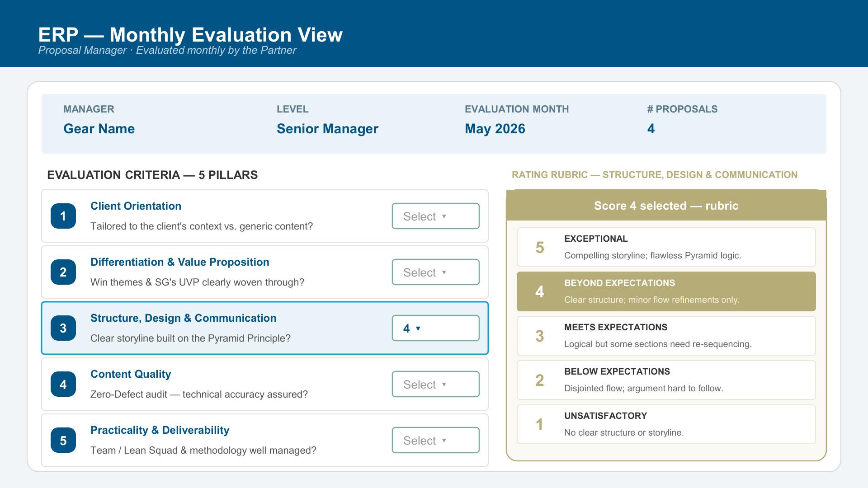Click 'Logical but some sections need re-sequencing.' text
This screenshot has width=868, height=488.
(x=658, y=344)
